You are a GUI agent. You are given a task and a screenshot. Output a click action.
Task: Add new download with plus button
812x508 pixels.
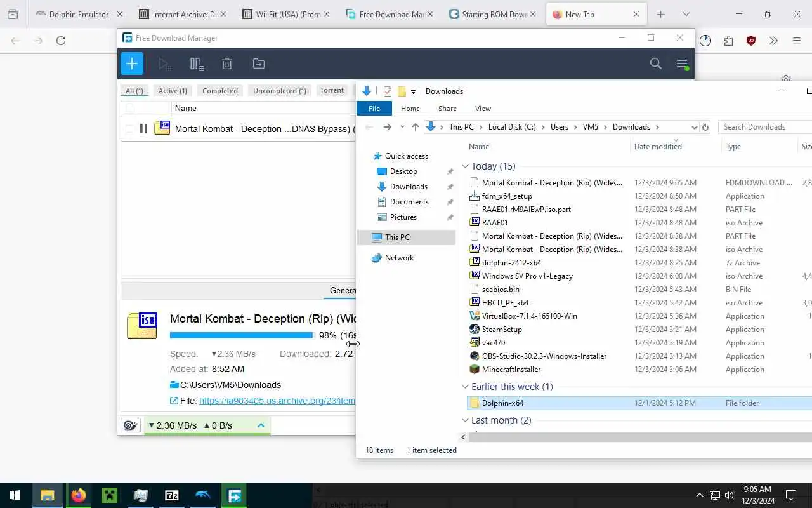132,63
